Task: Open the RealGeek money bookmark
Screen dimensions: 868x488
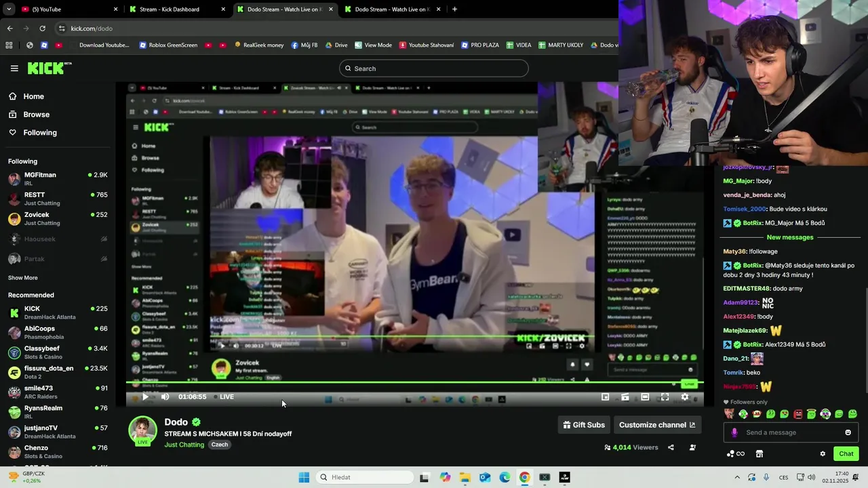Action: (x=259, y=45)
